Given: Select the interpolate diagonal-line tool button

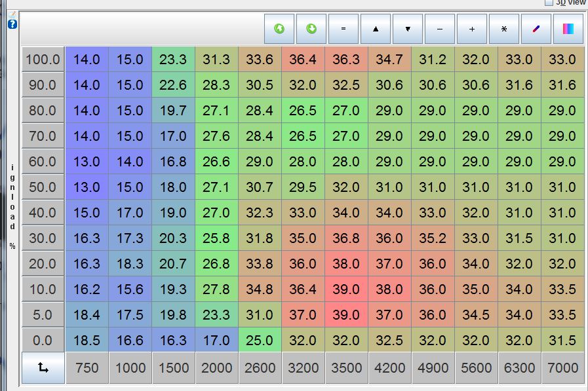Looking at the screenshot, I should click(536, 29).
